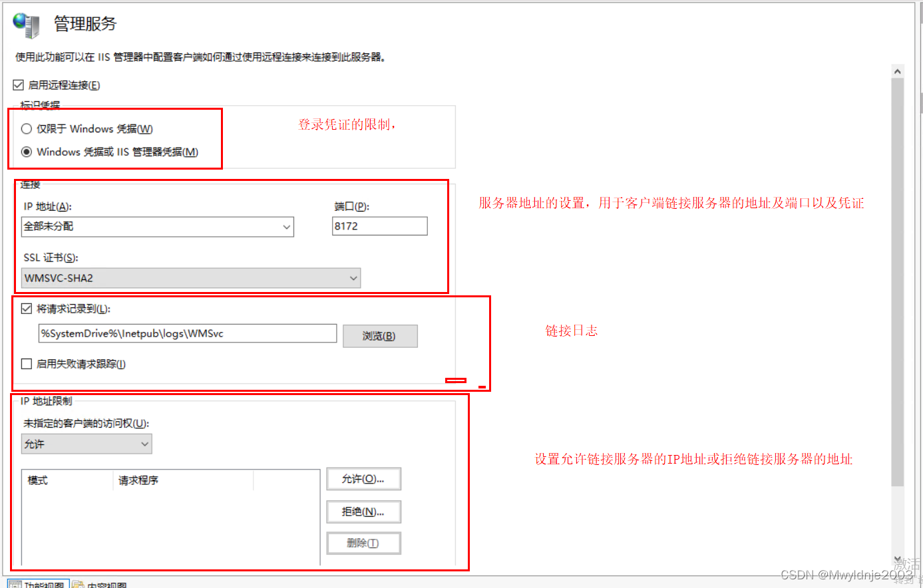Select the 仅限于 Windows 凭据 radio button
This screenshot has height=588, width=923.
26,128
